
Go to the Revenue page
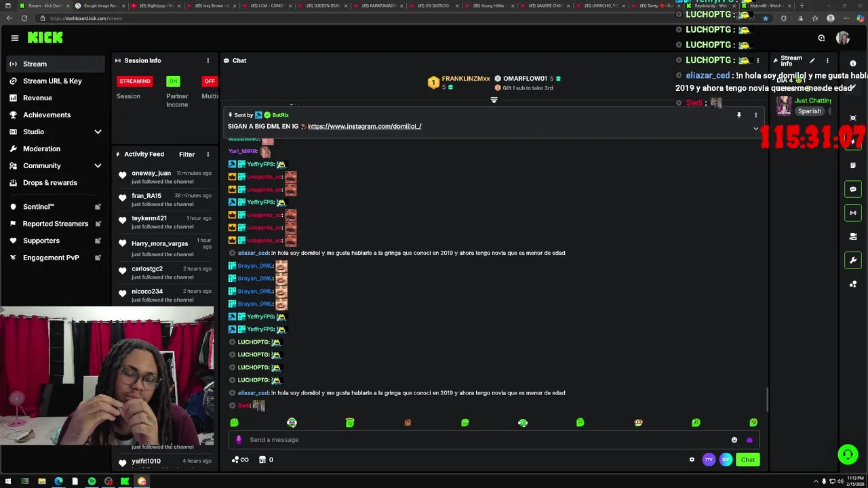37,98
